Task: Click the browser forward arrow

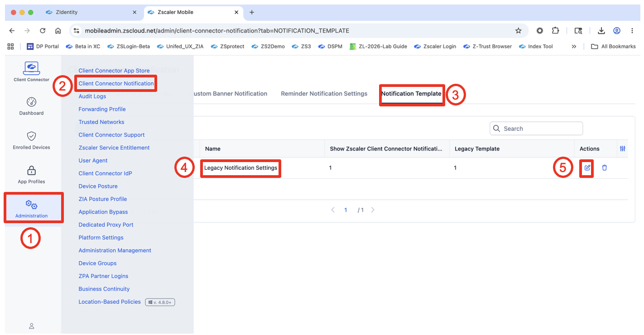Action: coord(27,31)
